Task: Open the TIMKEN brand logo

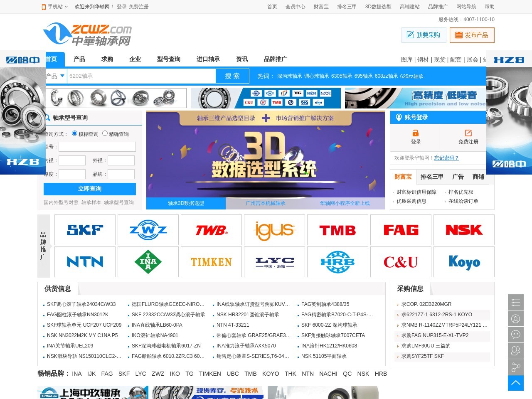Action: click(211, 262)
